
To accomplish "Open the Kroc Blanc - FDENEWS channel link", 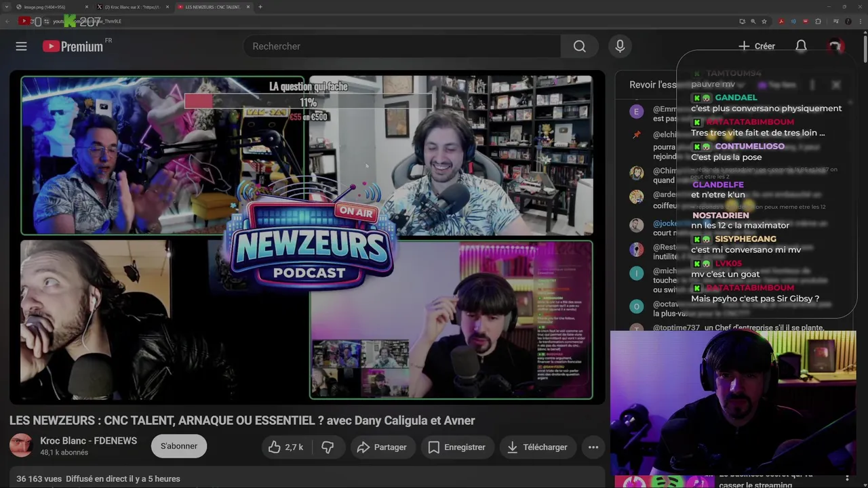I will [x=88, y=441].
